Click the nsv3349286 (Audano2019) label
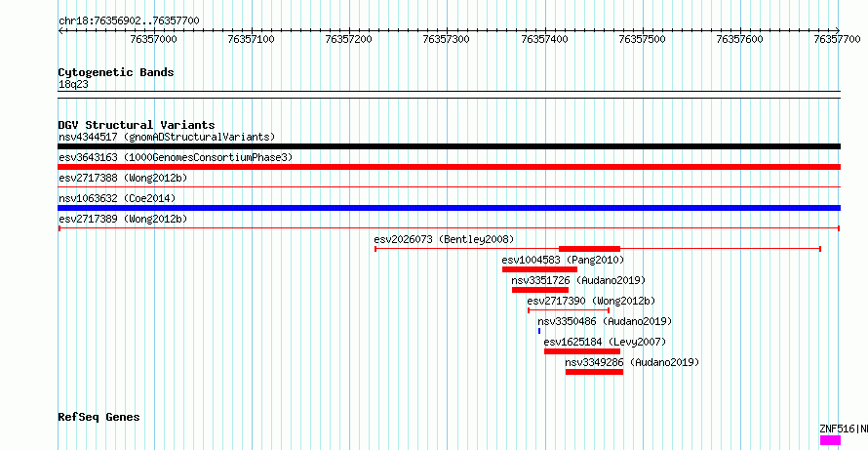 coord(632,362)
